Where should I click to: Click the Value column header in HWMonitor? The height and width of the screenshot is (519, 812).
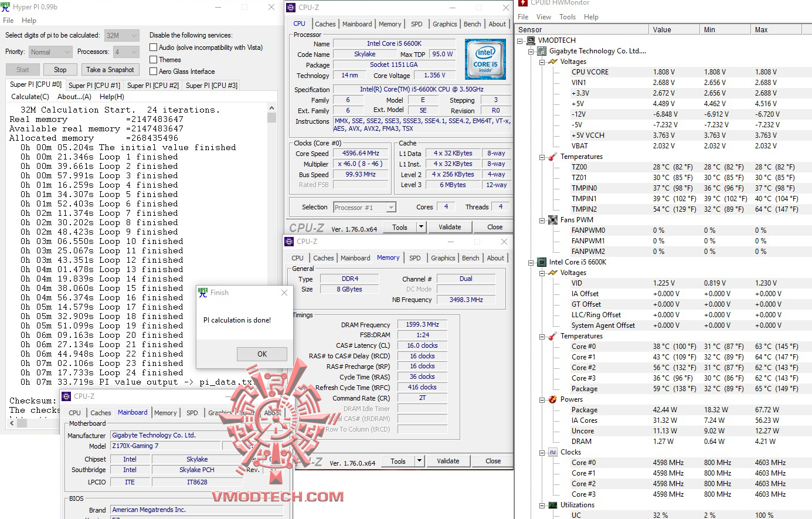coord(673,29)
